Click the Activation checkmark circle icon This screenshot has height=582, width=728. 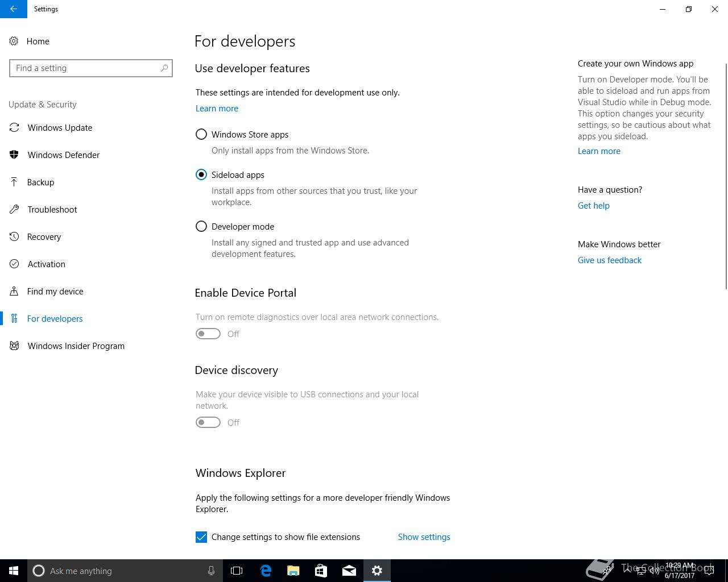pyautogui.click(x=14, y=264)
